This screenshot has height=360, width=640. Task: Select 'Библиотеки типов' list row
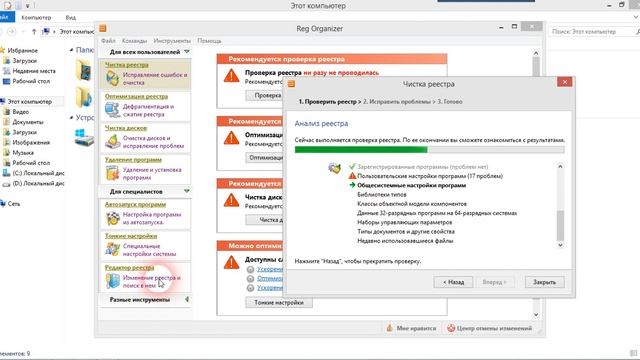[382, 195]
